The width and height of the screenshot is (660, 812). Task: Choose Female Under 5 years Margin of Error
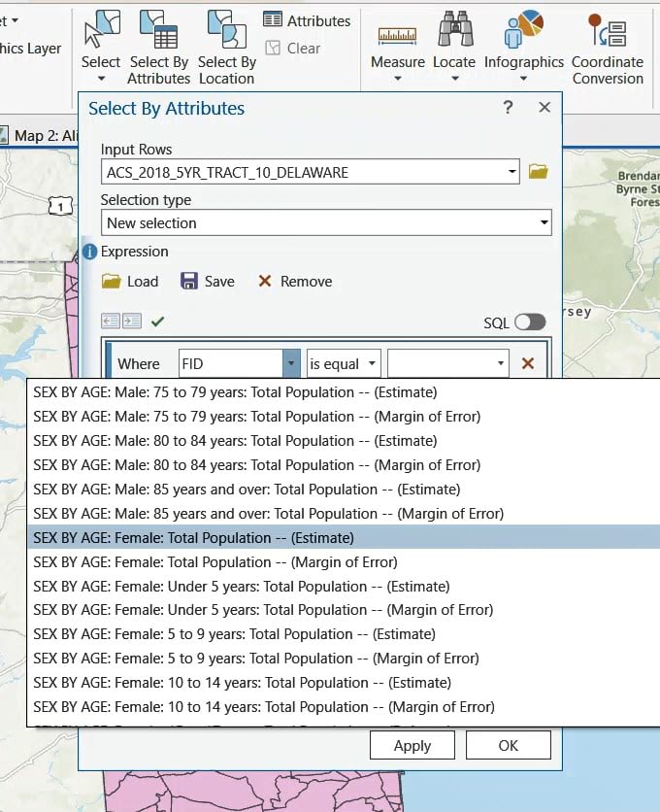tap(344, 610)
